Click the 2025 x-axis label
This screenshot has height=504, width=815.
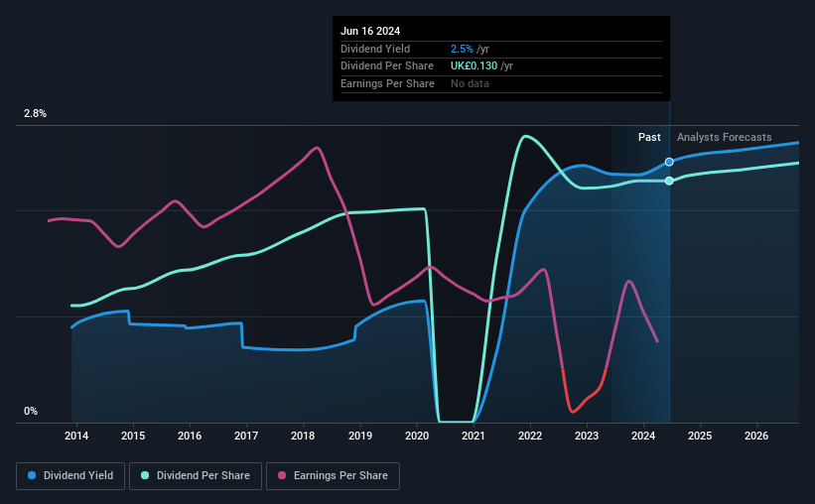(700, 436)
